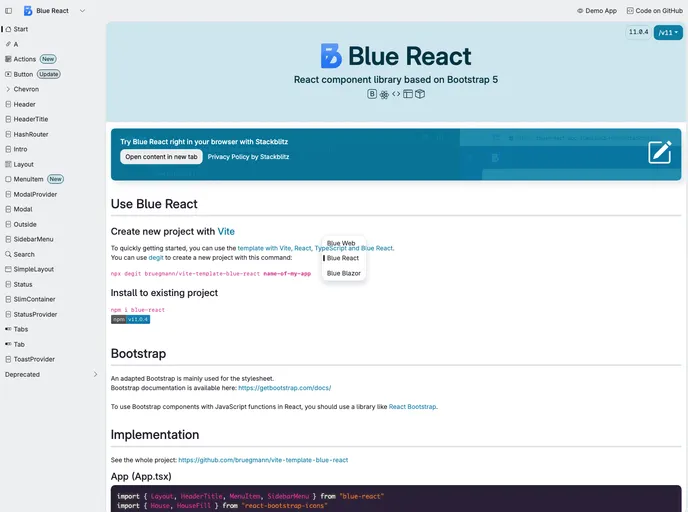
Task: Click the React atom icon under subtitle
Action: (x=384, y=94)
